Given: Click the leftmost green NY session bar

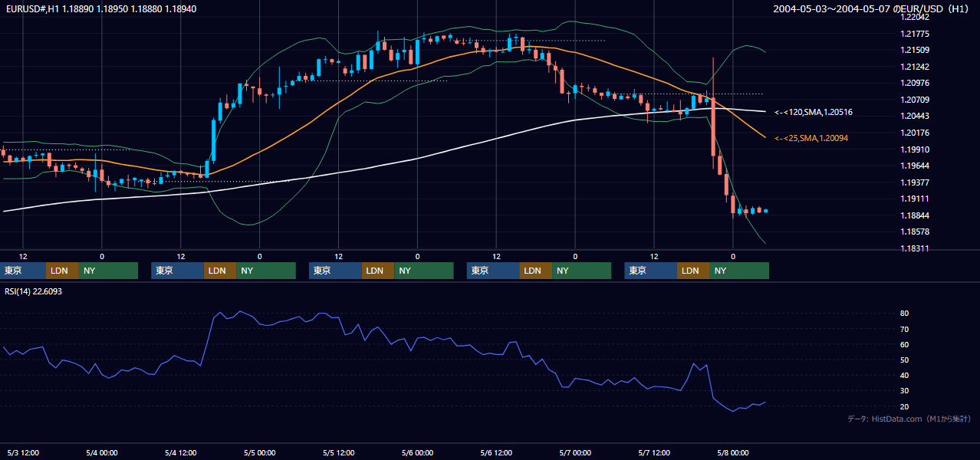Looking at the screenshot, I should [x=108, y=271].
